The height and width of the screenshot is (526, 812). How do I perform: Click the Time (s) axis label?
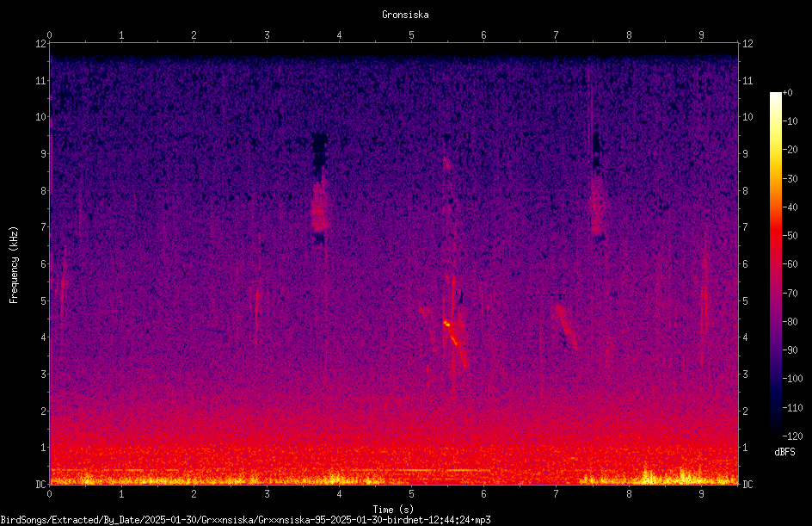pos(393,510)
